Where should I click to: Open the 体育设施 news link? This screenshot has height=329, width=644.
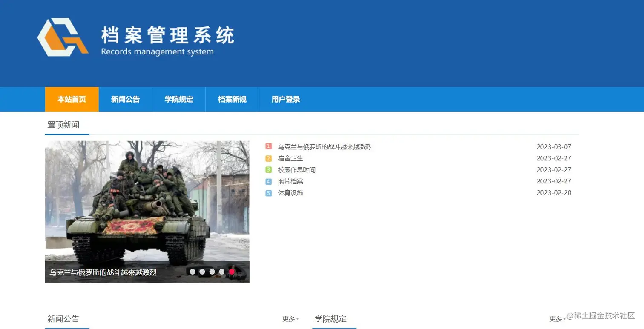point(290,193)
